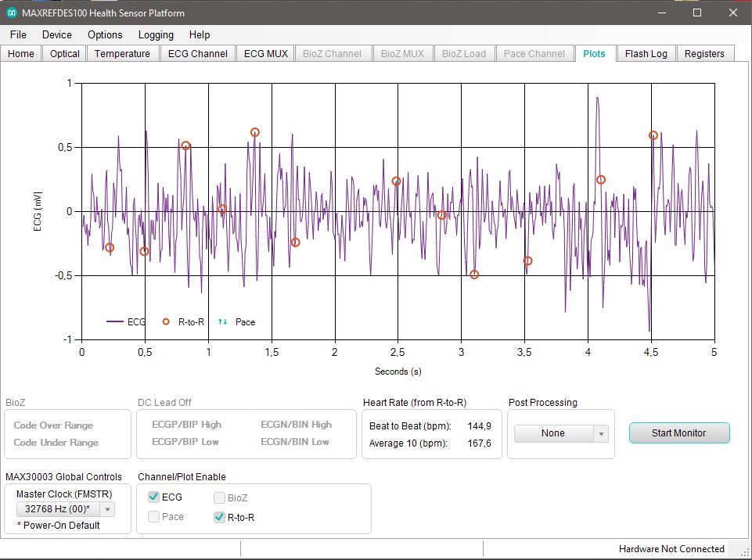The image size is (752, 560).
Task: Maximize the application window
Action: 696,13
